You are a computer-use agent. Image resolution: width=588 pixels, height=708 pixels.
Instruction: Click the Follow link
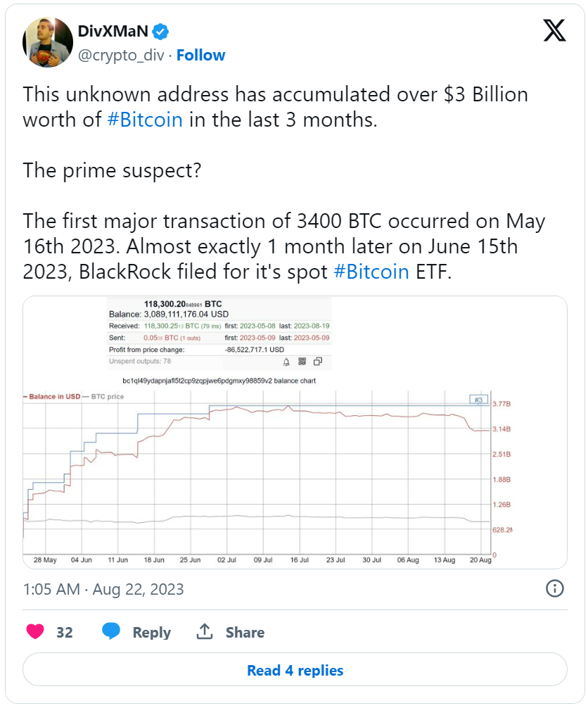[201, 55]
